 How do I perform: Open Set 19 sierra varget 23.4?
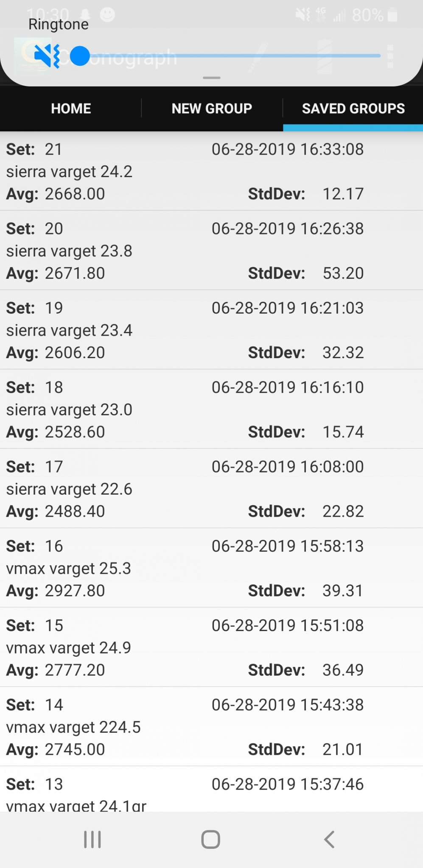211,330
